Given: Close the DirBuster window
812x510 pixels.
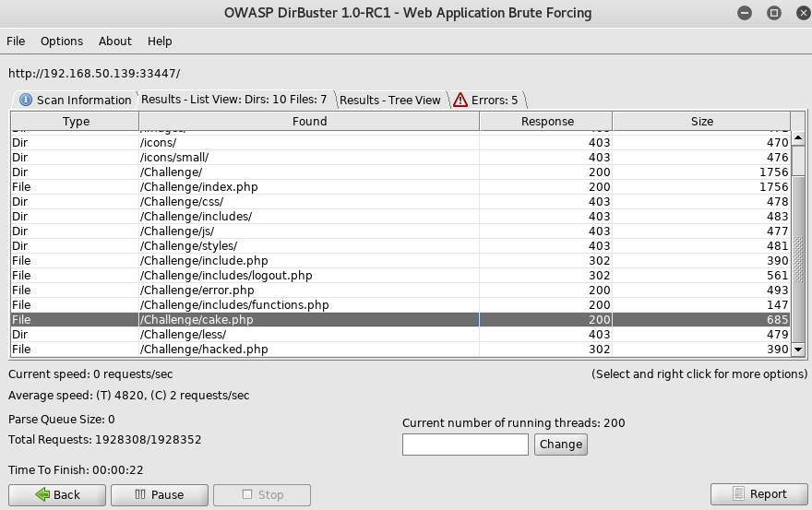Looking at the screenshot, I should coord(803,13).
